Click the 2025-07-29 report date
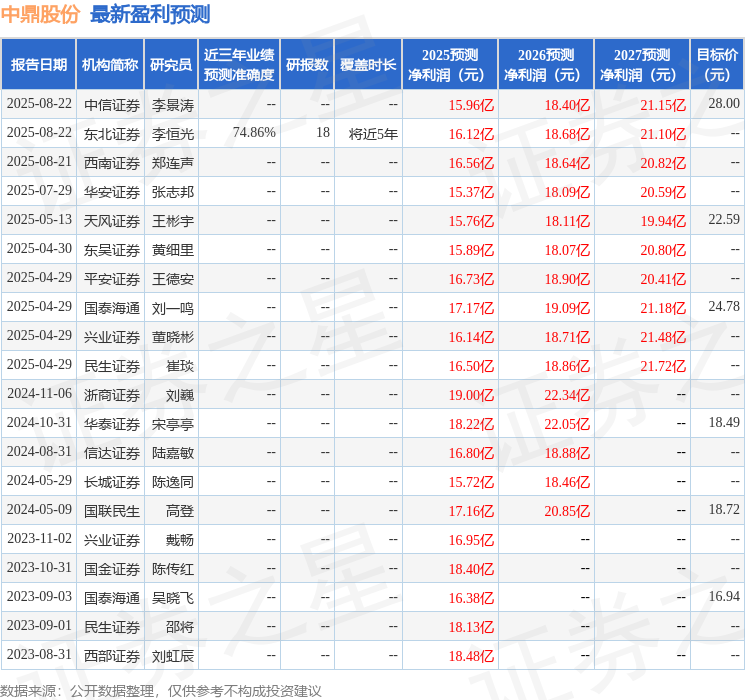Viewport: 745px width, 700px height. pos(39,191)
